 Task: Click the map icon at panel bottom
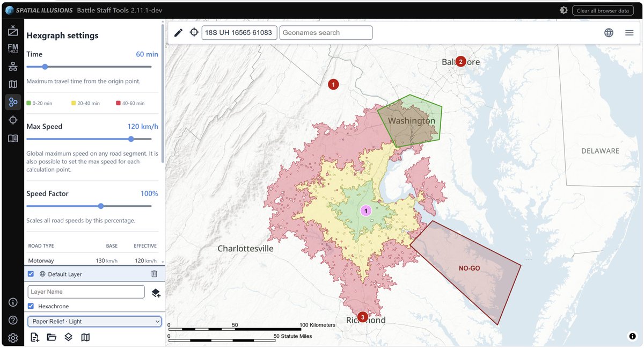tap(85, 337)
